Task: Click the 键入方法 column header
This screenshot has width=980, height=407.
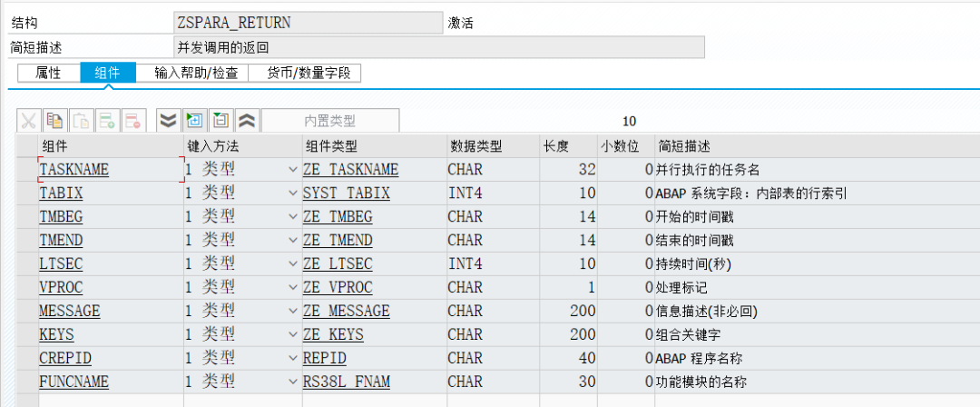Action: click(242, 146)
